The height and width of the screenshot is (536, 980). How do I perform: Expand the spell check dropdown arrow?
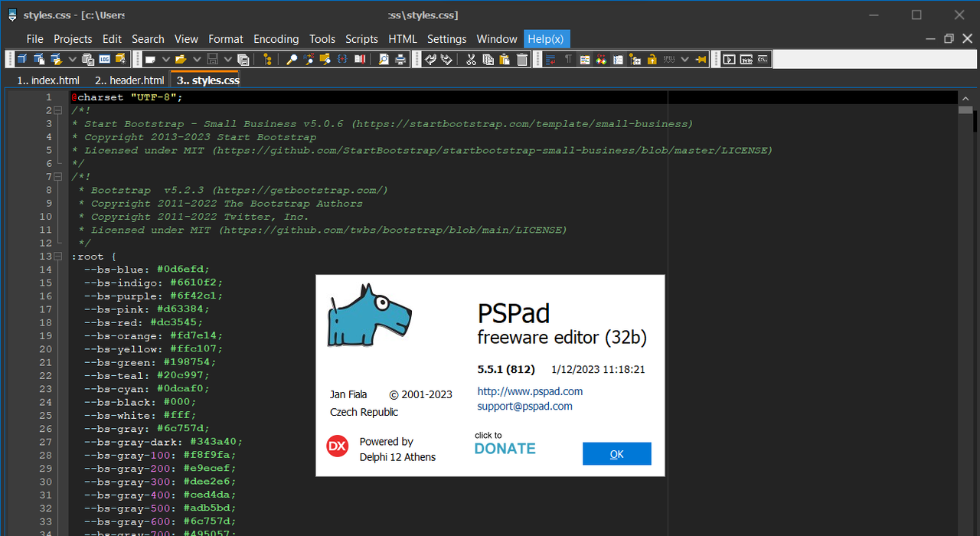click(x=684, y=59)
